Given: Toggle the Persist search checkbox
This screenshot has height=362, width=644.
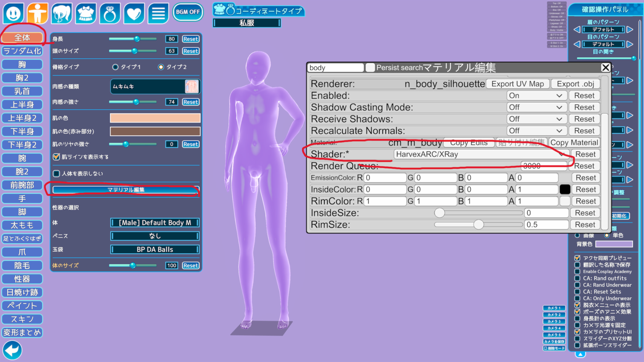Looking at the screenshot, I should point(370,68).
